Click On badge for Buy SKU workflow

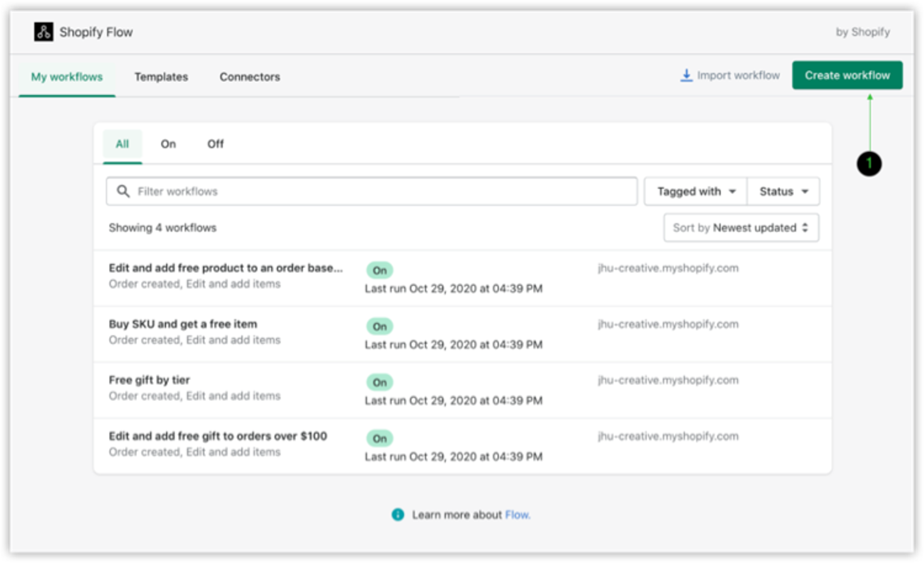point(379,327)
